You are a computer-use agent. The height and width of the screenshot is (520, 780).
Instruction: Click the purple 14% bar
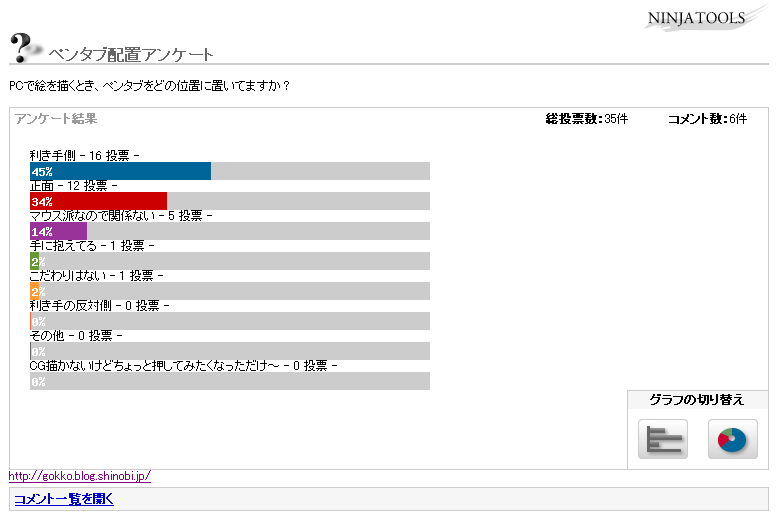[58, 231]
